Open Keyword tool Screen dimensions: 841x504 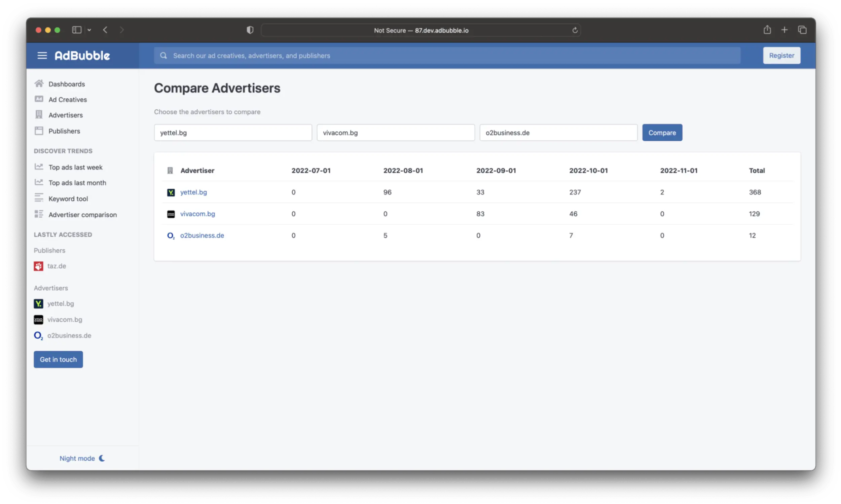click(68, 199)
